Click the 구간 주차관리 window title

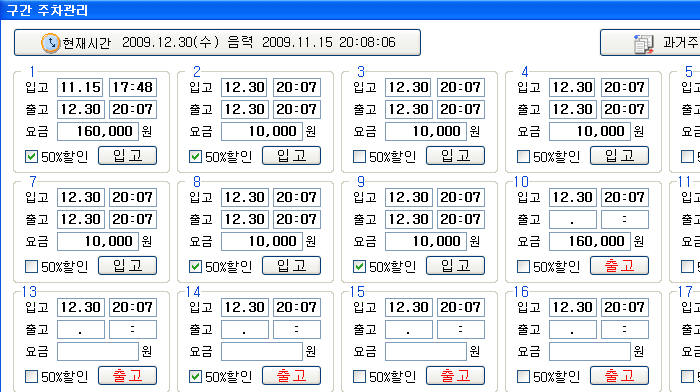click(x=47, y=10)
